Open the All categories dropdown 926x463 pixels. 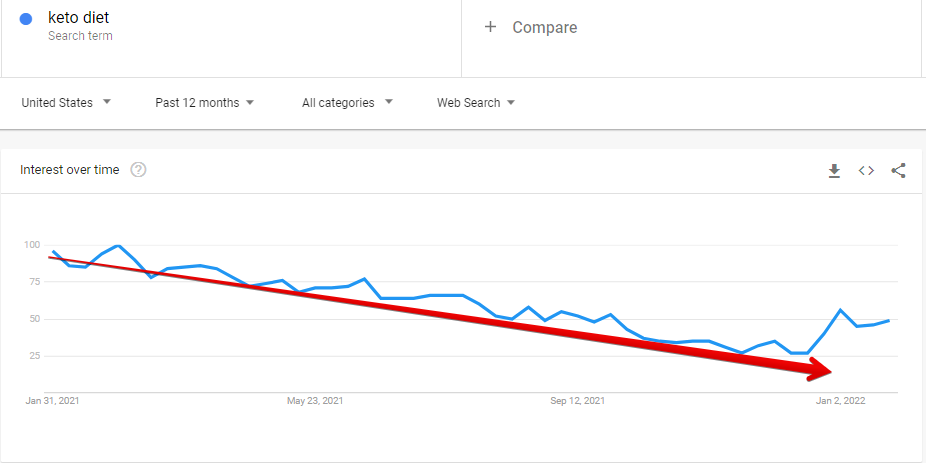(347, 103)
